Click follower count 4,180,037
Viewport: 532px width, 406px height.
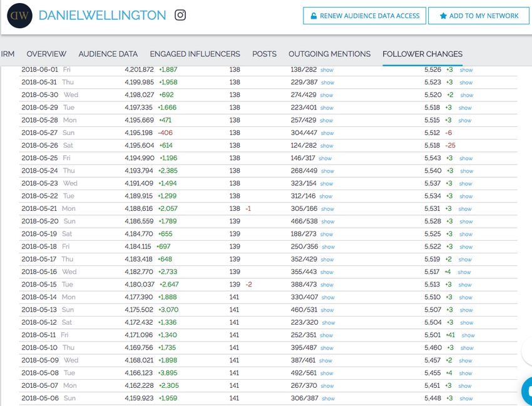[x=140, y=284]
